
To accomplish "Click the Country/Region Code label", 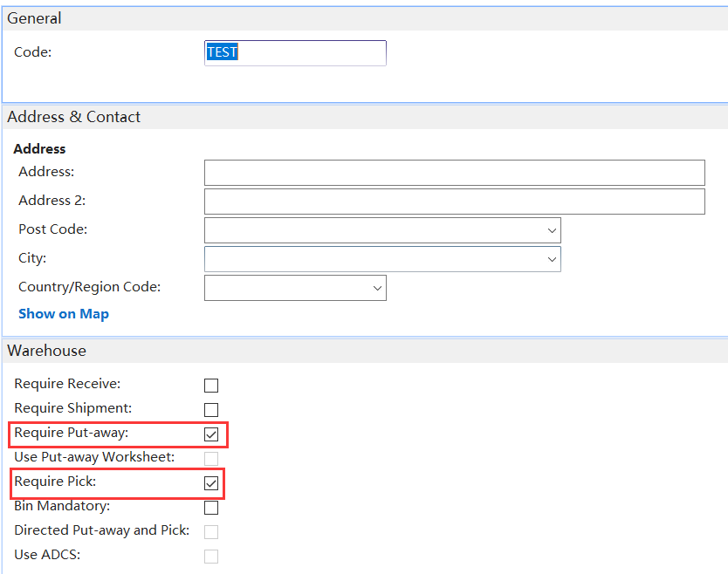I will tap(90, 287).
